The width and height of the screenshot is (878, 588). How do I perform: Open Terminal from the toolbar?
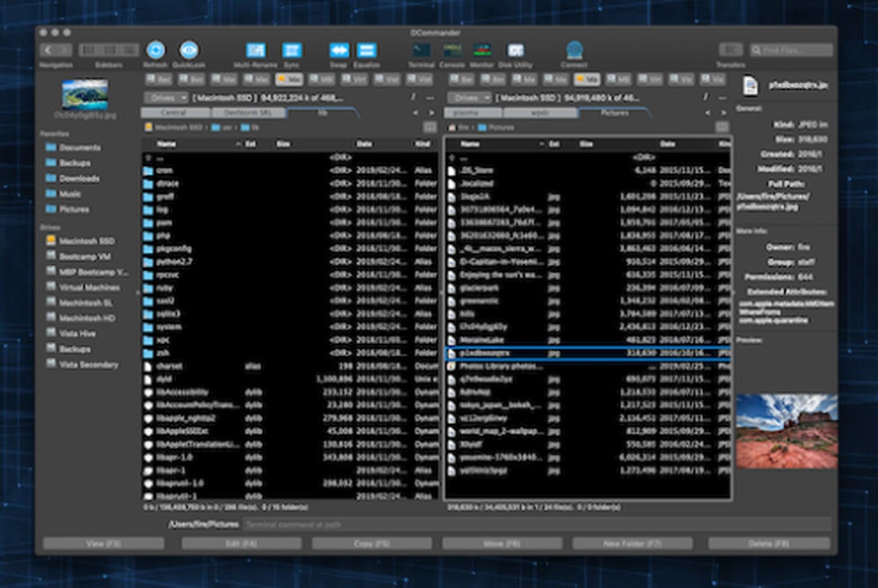point(421,51)
